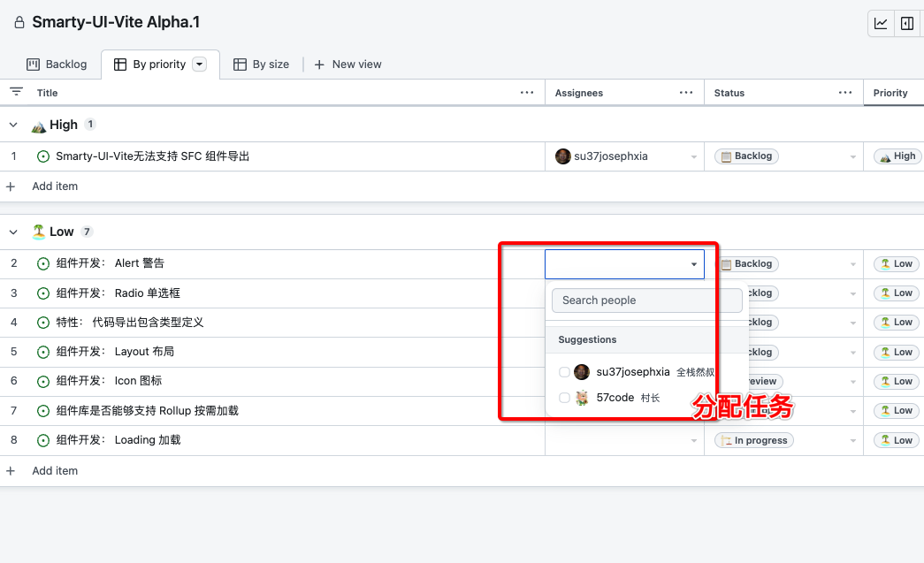Open status dropdown for Loading 加载 row
The width and height of the screenshot is (924, 563).
pos(853,441)
